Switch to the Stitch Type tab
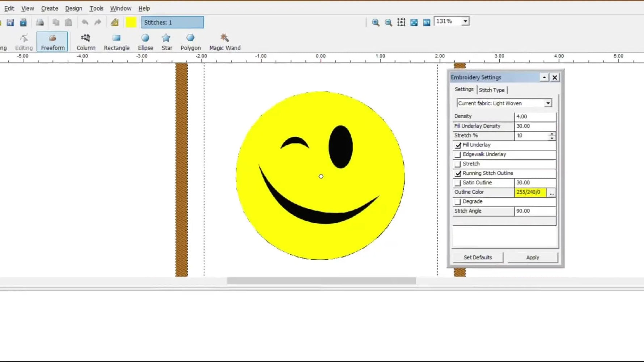 (x=492, y=90)
